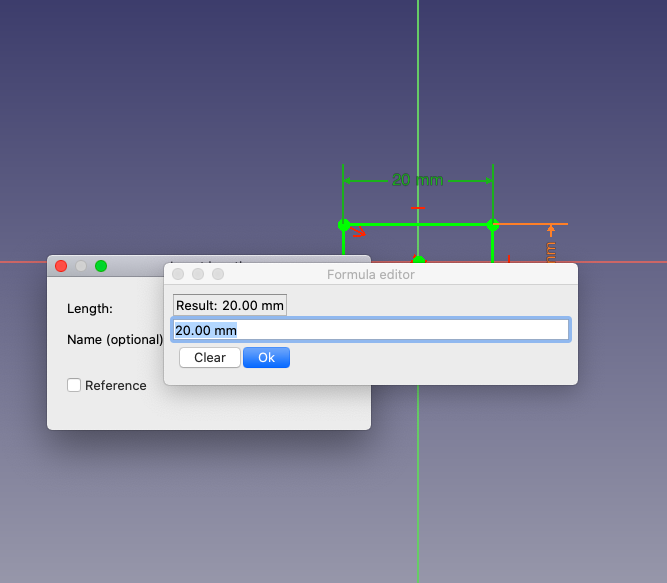Confirm the formula with the Ok button
Screen dimensions: 667x583
266,358
